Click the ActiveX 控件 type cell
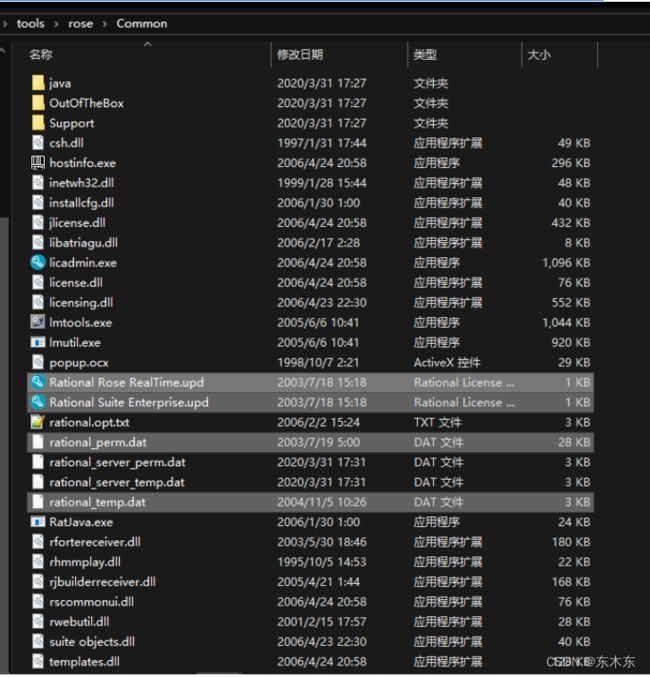This screenshot has height=677, width=650. 447,362
